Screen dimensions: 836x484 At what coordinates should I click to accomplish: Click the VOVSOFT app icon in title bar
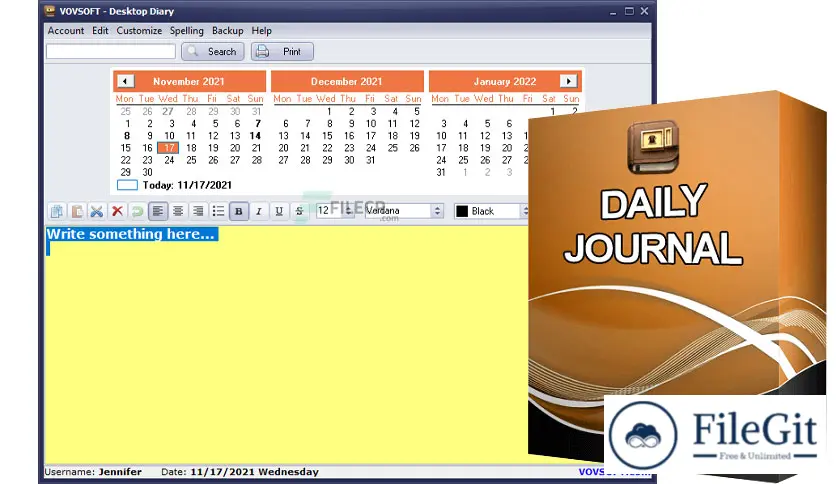click(50, 11)
